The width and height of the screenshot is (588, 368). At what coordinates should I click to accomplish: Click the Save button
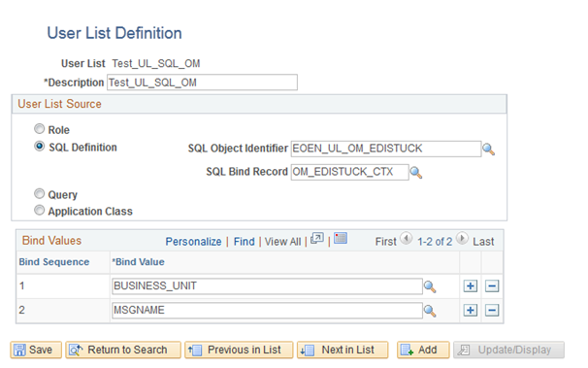pyautogui.click(x=36, y=350)
